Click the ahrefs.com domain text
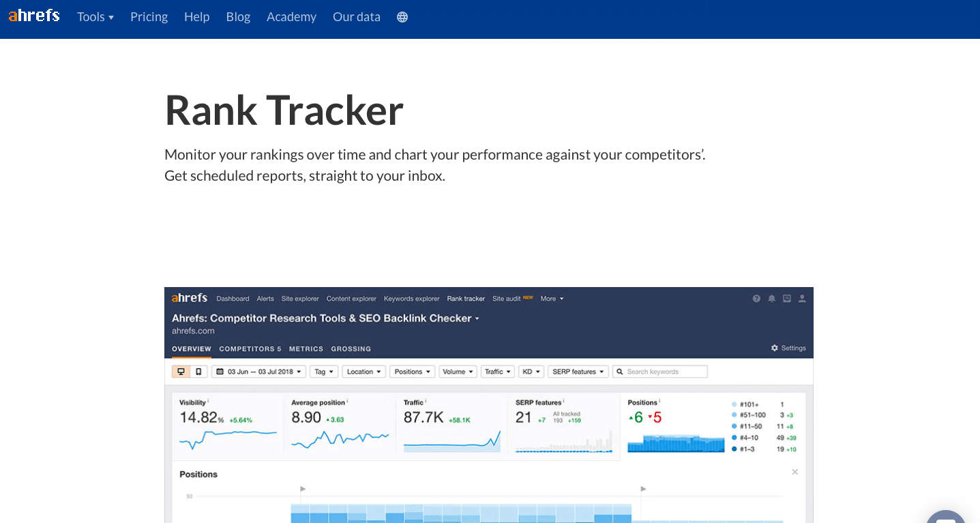This screenshot has width=980, height=523. (193, 331)
